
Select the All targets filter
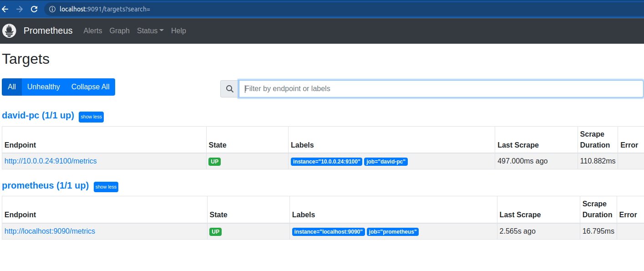[12, 87]
